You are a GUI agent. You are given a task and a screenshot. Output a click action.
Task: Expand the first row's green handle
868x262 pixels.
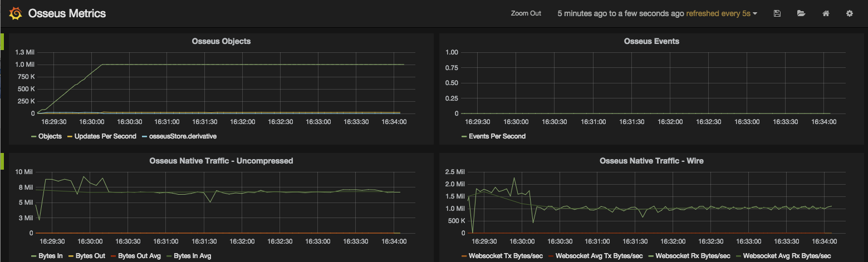(2, 41)
